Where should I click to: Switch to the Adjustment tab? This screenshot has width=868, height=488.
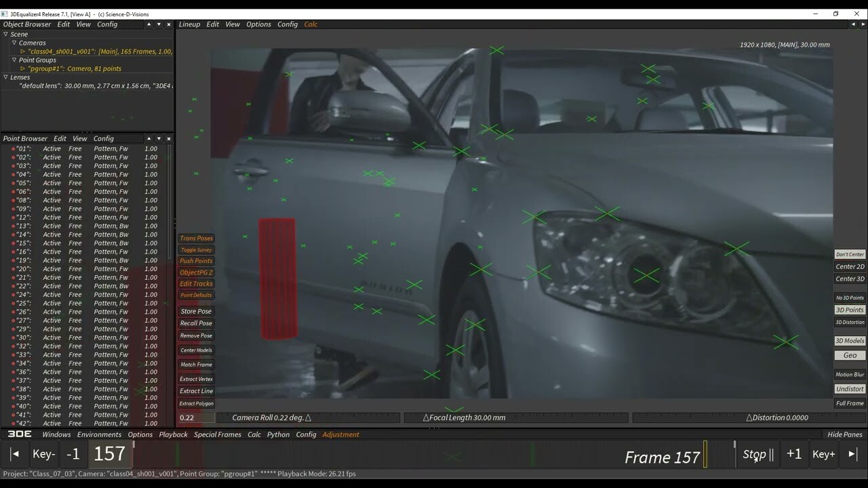[x=341, y=434]
